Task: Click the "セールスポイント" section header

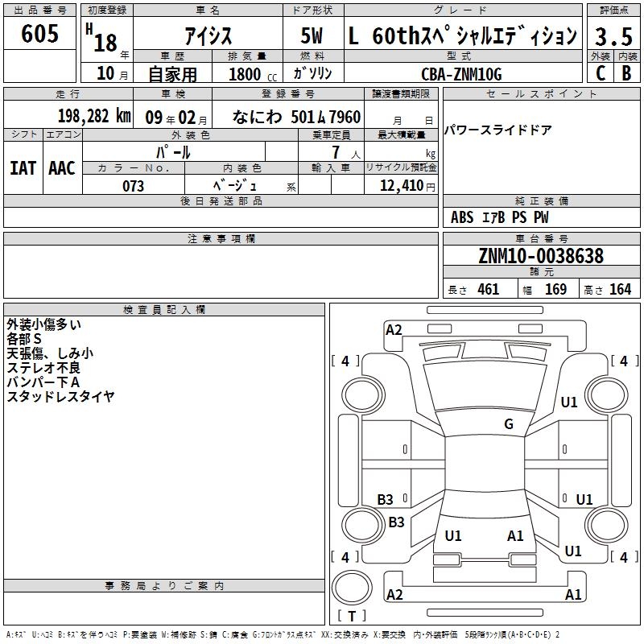Action: coord(541,93)
